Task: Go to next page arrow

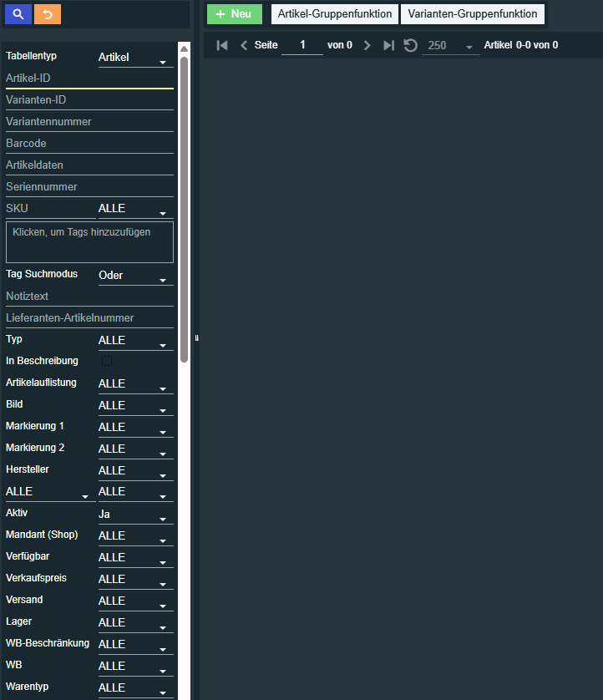Action: (367, 45)
